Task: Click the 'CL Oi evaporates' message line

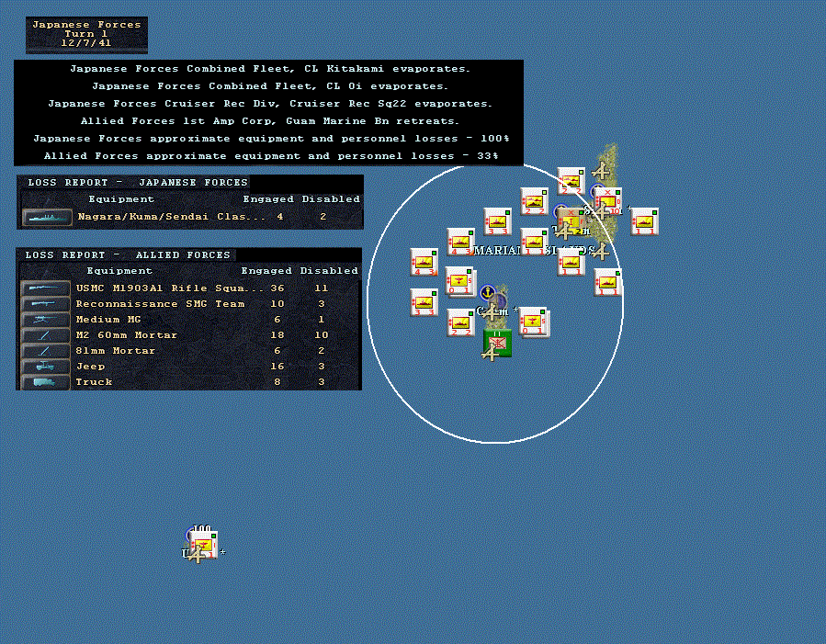Action: [x=270, y=86]
